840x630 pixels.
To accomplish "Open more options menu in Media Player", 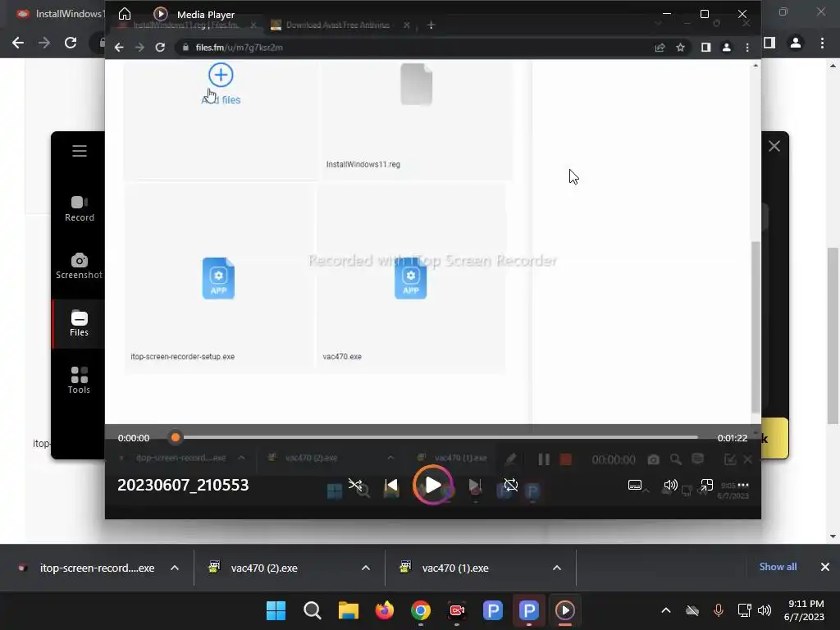I will pos(743,486).
